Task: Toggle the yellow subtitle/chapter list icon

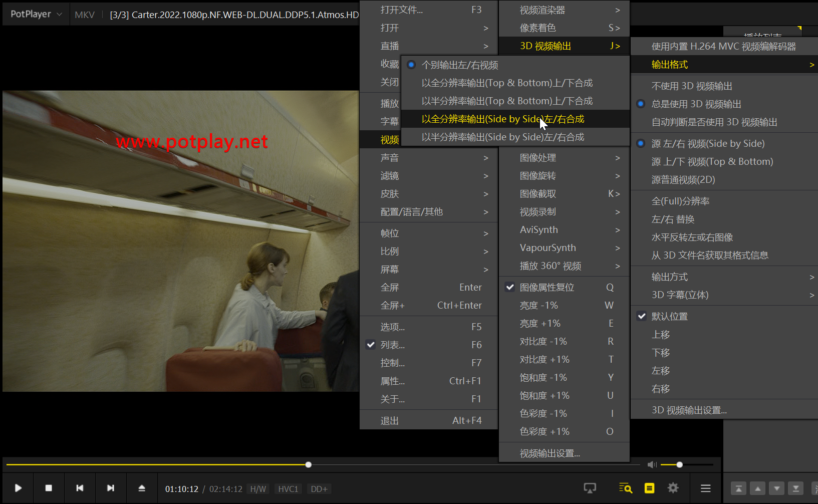Action: [650, 488]
